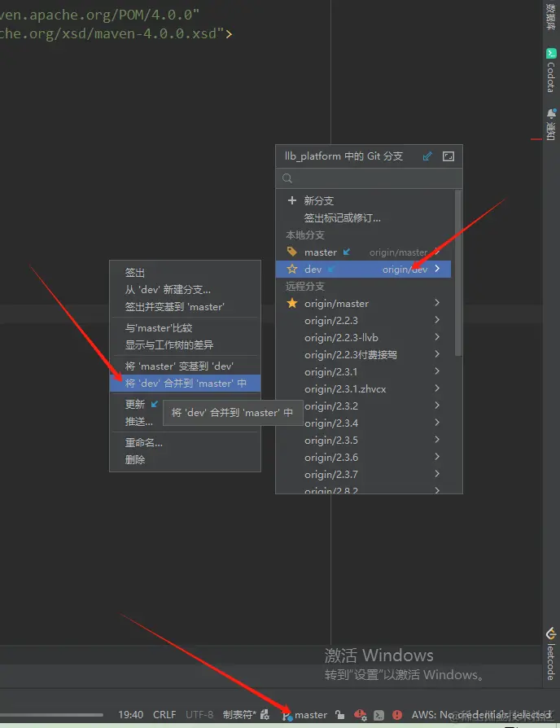Click AWS: No credentials selected in status bar
Image resolution: width=560 pixels, height=728 pixels.
point(481,715)
